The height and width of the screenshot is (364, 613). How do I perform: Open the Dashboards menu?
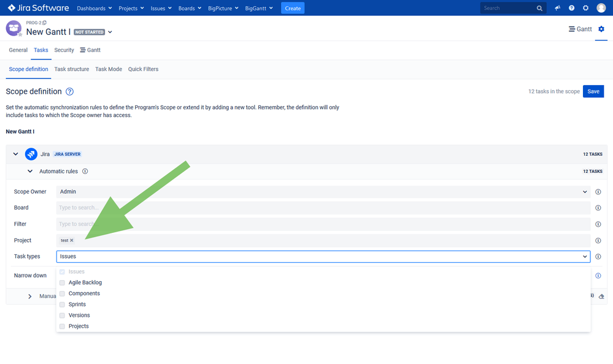point(94,8)
